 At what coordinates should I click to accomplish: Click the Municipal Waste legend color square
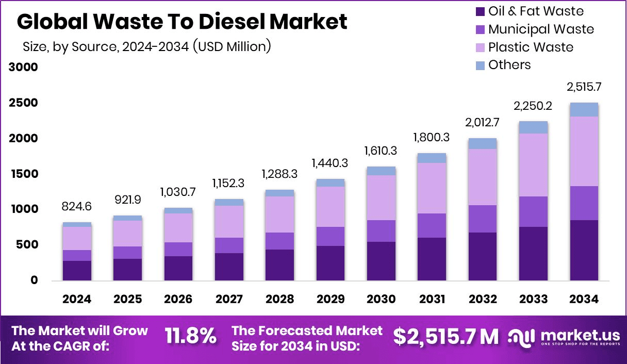coord(481,29)
